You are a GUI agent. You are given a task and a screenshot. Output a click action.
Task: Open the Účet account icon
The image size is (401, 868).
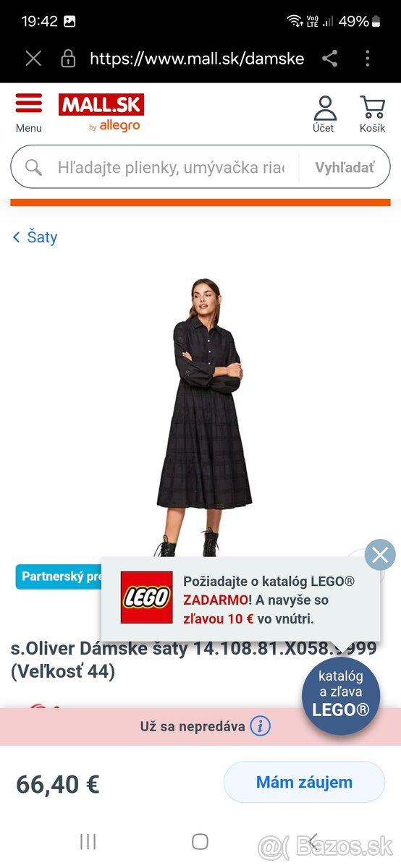[x=324, y=108]
